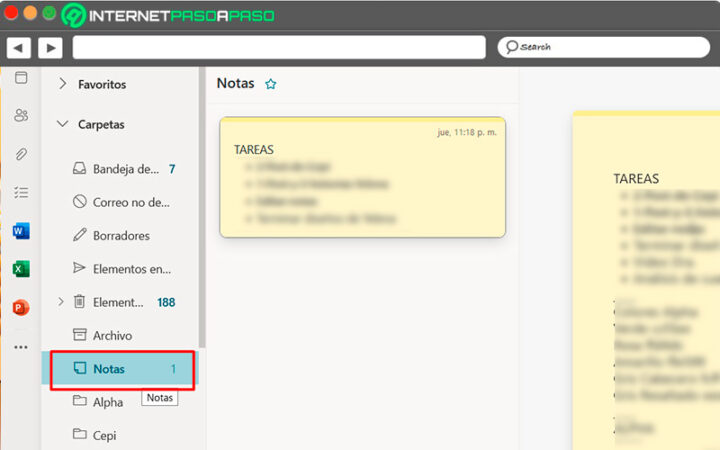Image resolution: width=720 pixels, height=450 pixels.
Task: Open the Archivo folder
Action: click(x=120, y=336)
